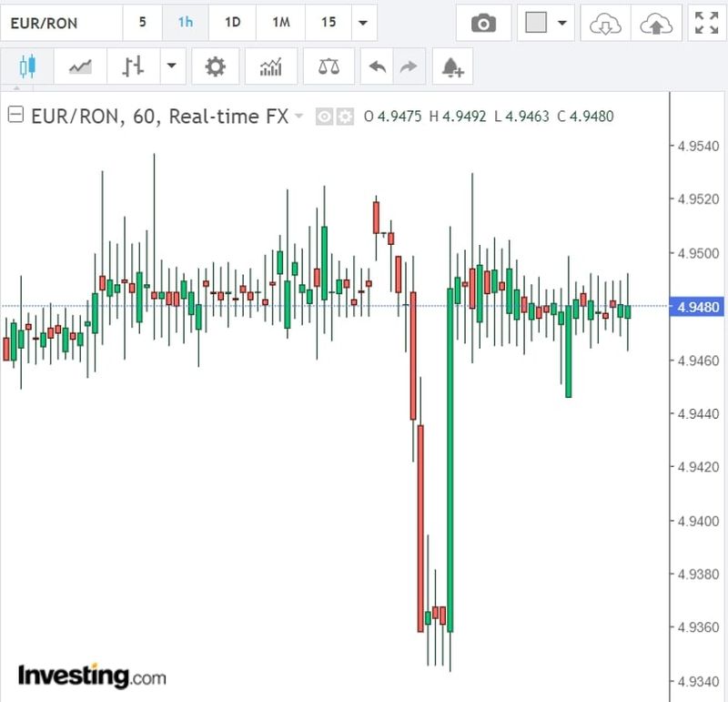Open chart settings gear in toolbar

[x=215, y=66]
